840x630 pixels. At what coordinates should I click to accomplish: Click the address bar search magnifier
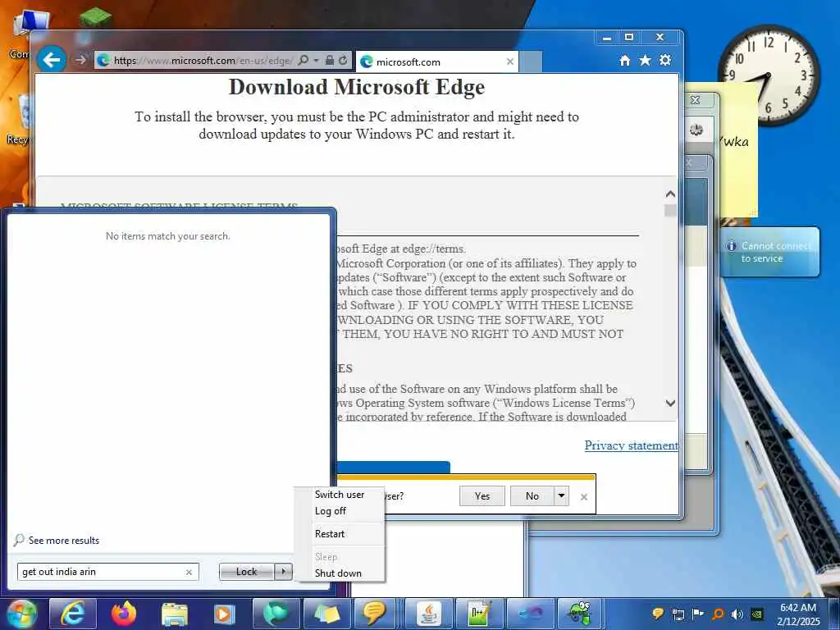[304, 61]
